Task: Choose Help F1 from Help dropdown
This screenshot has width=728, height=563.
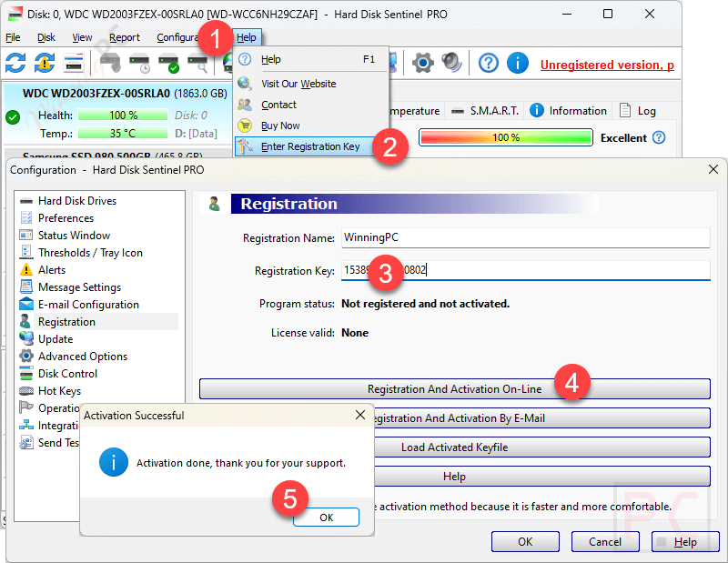Action: 311,59
